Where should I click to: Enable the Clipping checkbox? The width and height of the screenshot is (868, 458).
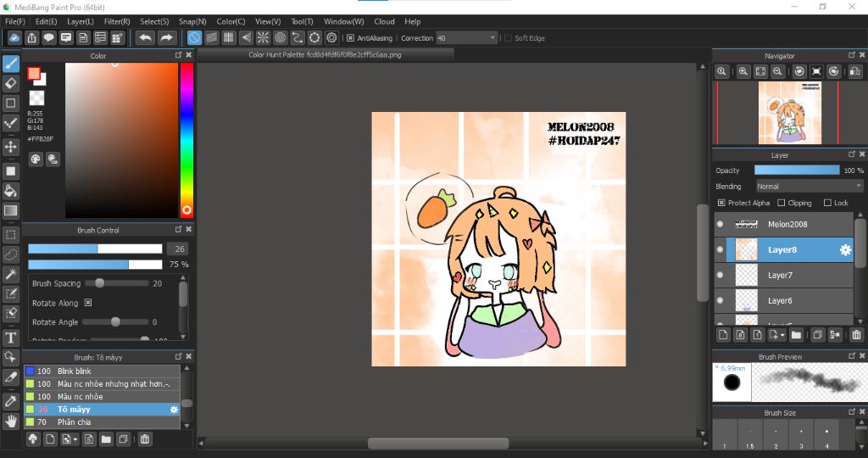point(781,203)
